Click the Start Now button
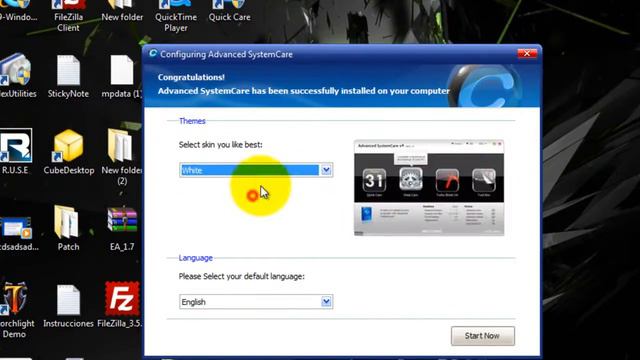 point(482,336)
